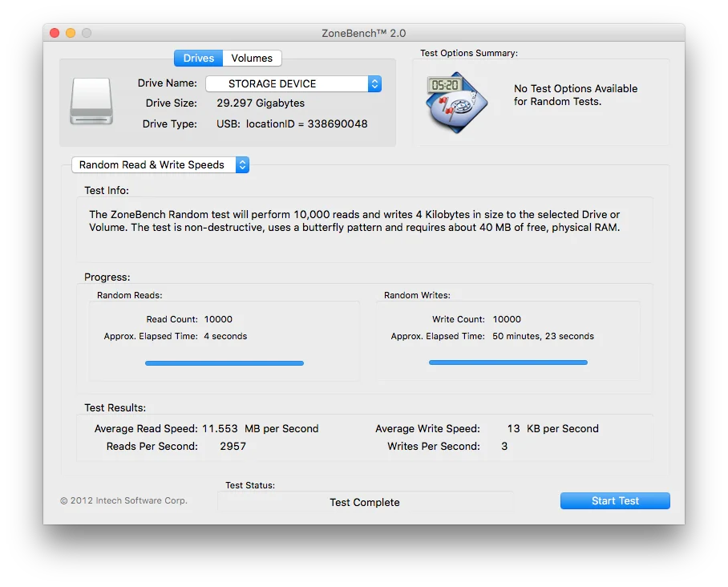The height and width of the screenshot is (587, 728).
Task: Click the Read Count value 10000
Action: tap(218, 319)
